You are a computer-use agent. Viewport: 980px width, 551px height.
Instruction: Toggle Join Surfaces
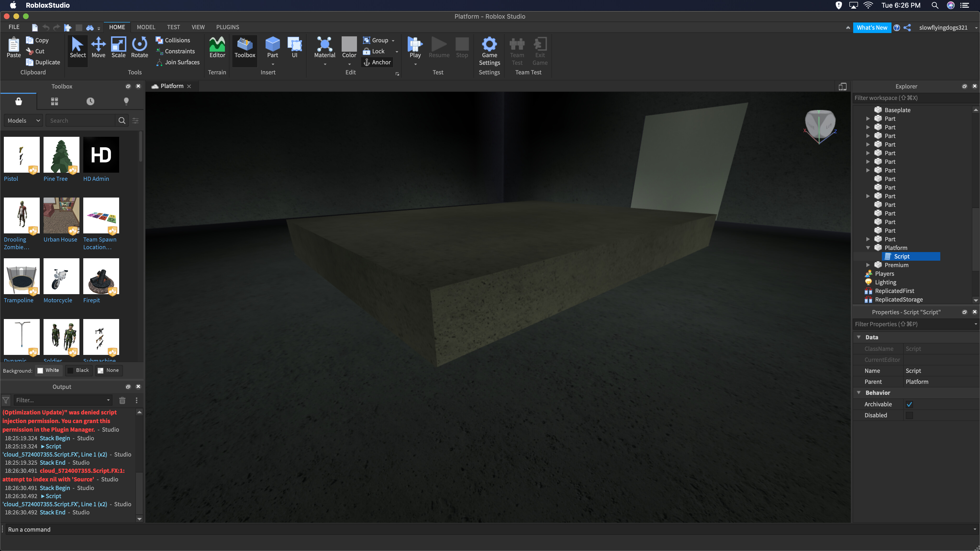pos(178,62)
